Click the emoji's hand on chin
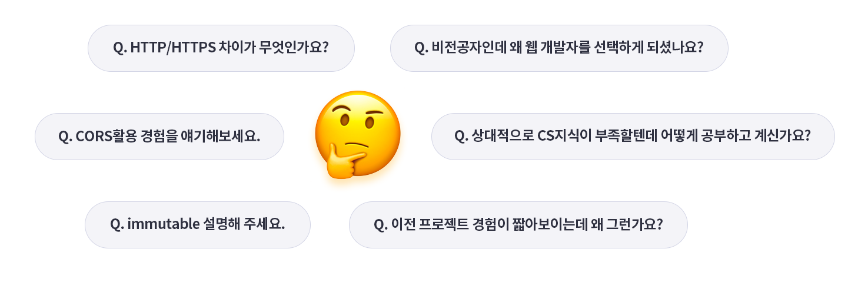Image resolution: width=868 pixels, height=282 pixels. point(341,163)
